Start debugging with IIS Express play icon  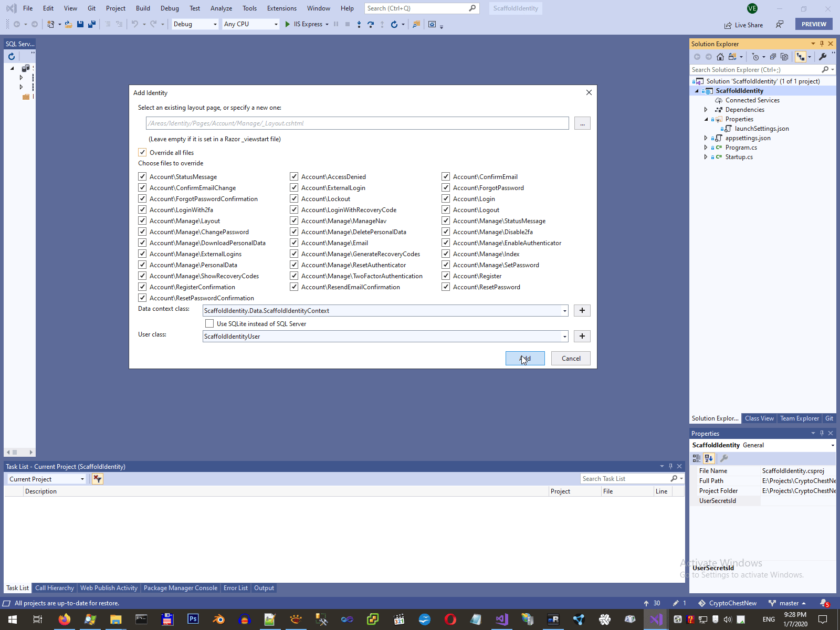click(x=287, y=24)
